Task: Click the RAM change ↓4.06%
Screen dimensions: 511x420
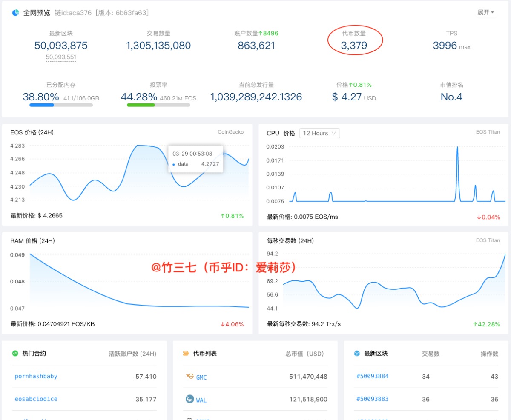Action: pos(232,324)
